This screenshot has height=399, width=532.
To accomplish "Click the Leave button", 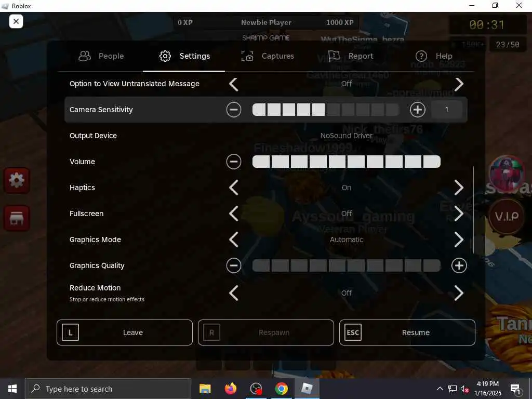I will point(125,332).
